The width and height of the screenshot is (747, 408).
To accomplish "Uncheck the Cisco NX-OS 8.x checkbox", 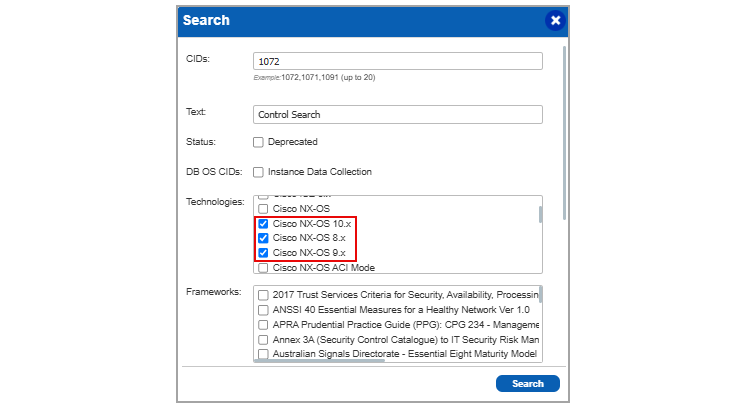I will (x=263, y=238).
